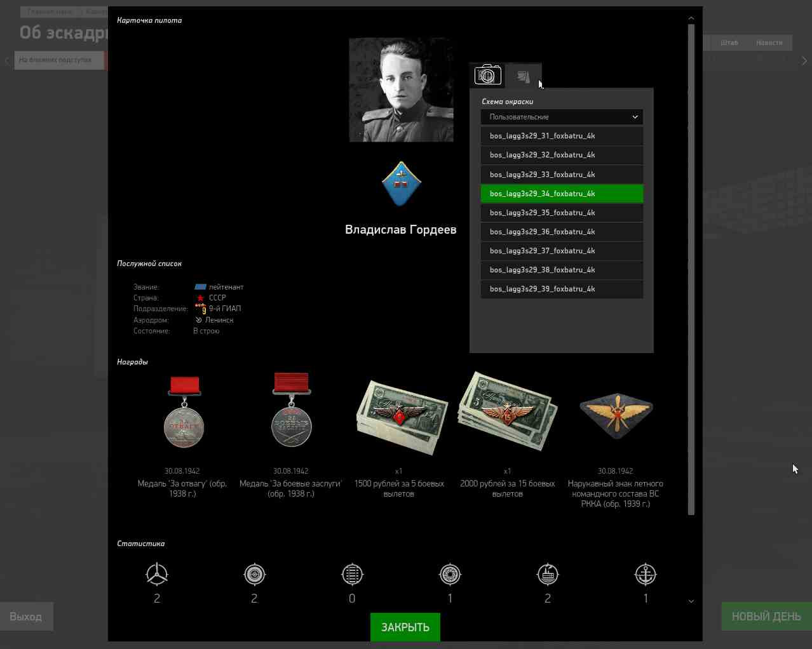812x649 pixels.
Task: Select skin bos_lagg3s29_35_foxbatru_4k
Action: point(562,213)
